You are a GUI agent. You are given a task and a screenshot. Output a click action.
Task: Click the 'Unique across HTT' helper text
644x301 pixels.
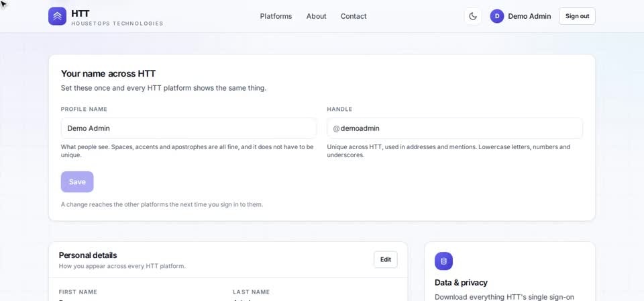coord(449,151)
